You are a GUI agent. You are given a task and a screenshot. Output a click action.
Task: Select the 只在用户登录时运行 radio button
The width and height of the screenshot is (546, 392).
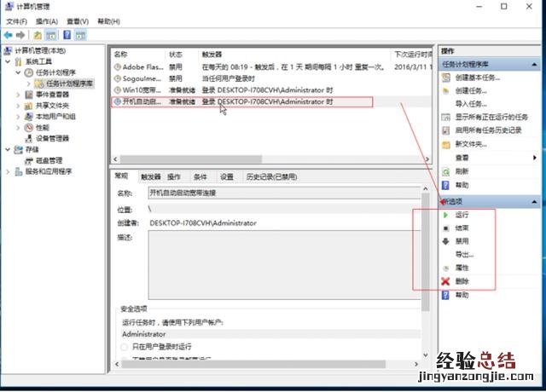point(125,348)
